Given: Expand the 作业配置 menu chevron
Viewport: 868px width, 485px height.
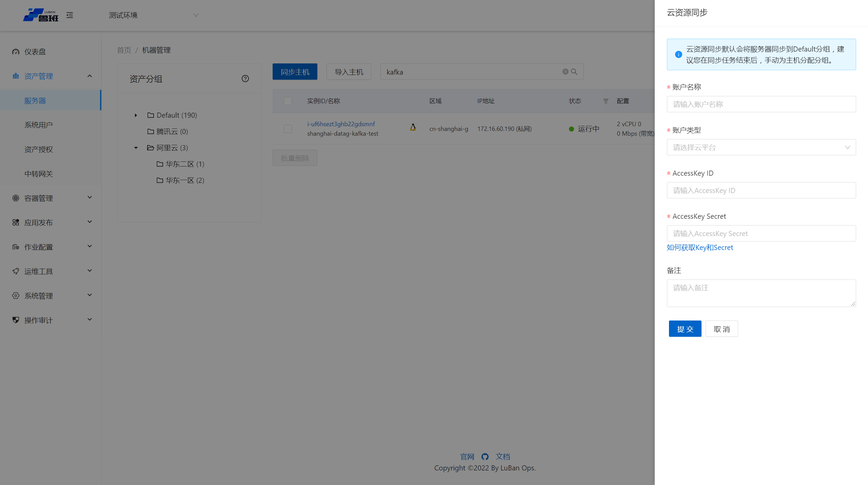Looking at the screenshot, I should (x=90, y=246).
